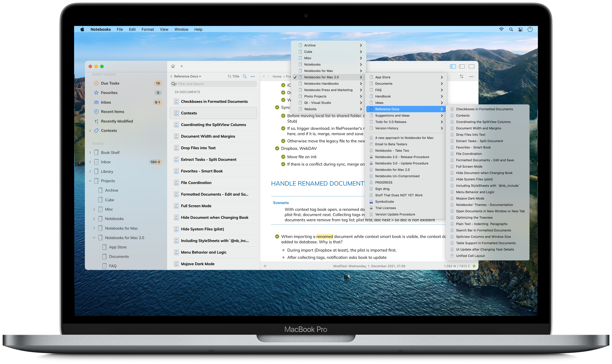Expand the Contexts smart book

(90, 130)
